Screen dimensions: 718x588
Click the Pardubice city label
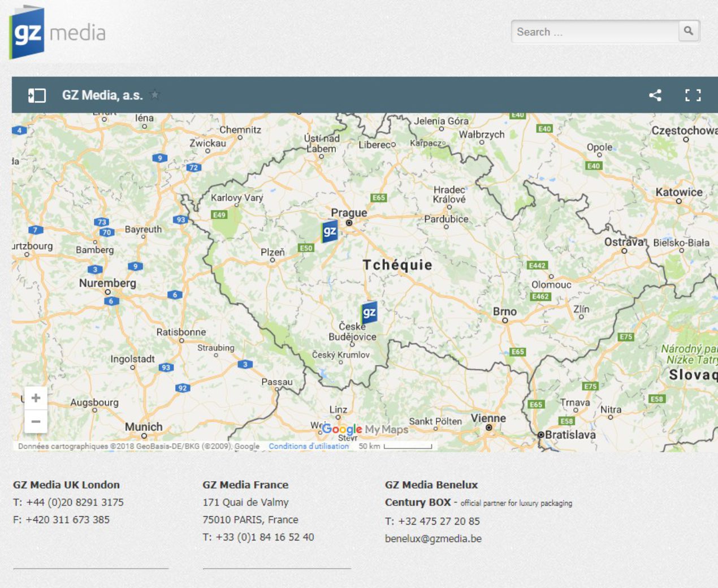click(446, 219)
